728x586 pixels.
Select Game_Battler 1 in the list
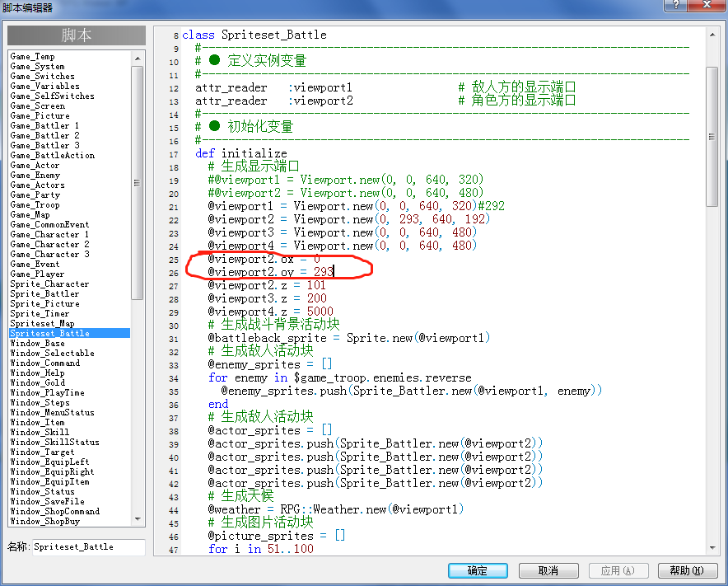pyautogui.click(x=44, y=125)
